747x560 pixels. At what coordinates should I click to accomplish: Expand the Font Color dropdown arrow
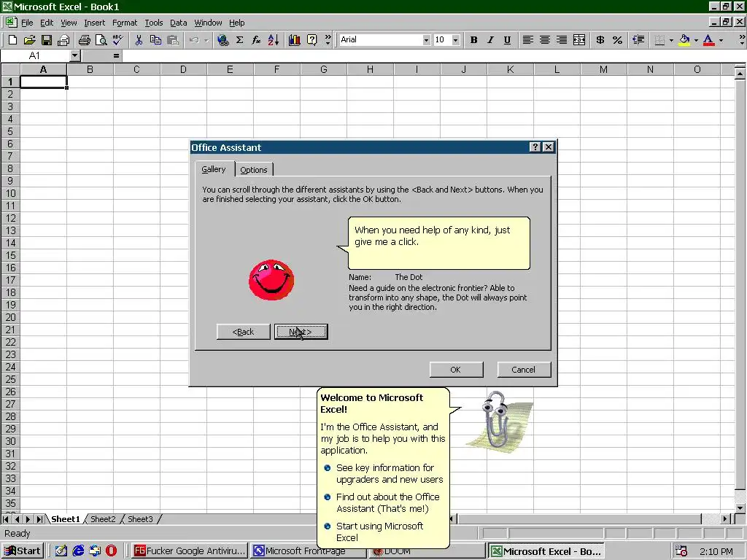pos(721,40)
